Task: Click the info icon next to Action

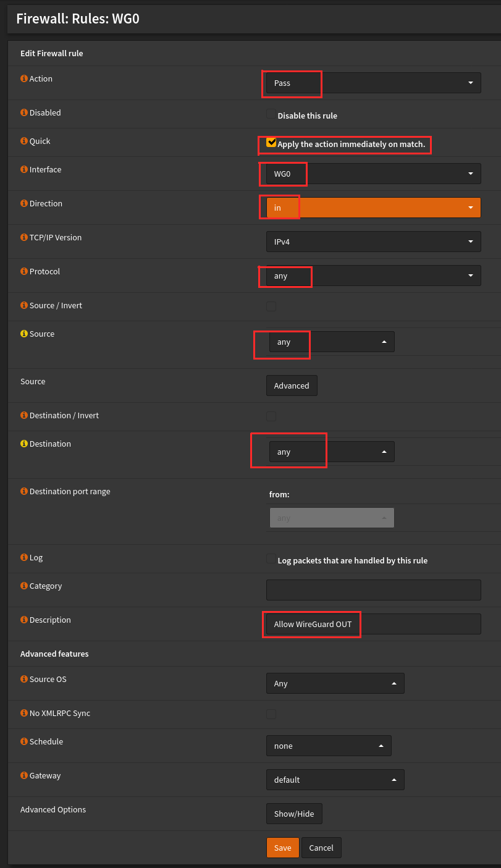Action: tap(24, 78)
